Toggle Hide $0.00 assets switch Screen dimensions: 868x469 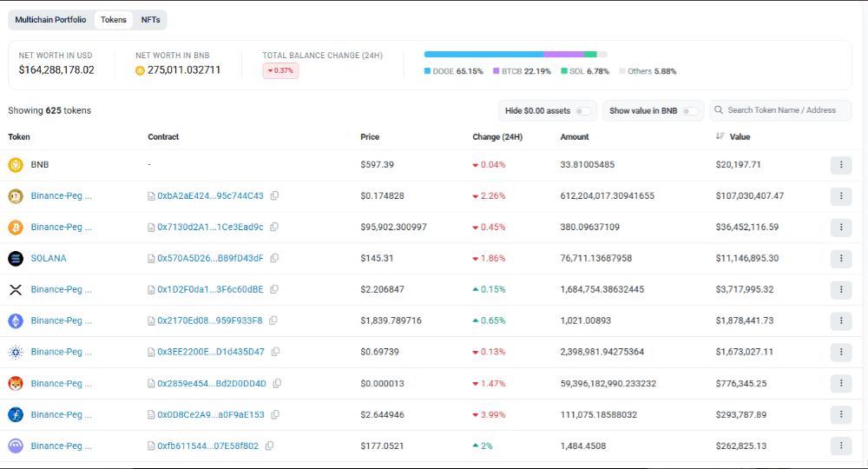[583, 111]
